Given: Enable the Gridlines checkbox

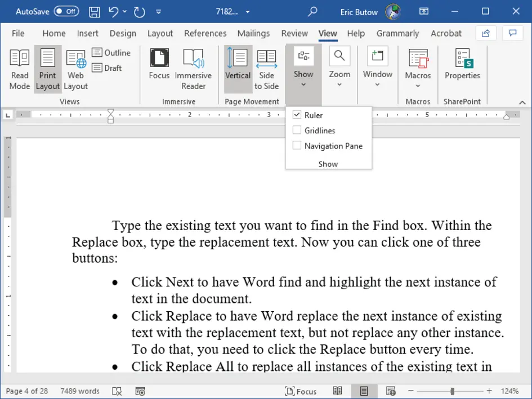Looking at the screenshot, I should point(297,130).
